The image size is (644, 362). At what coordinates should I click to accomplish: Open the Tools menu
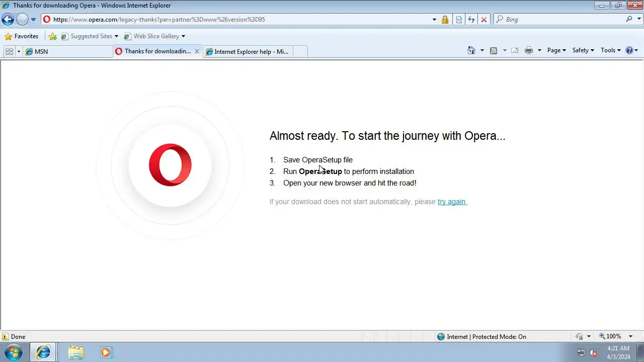tap(611, 50)
